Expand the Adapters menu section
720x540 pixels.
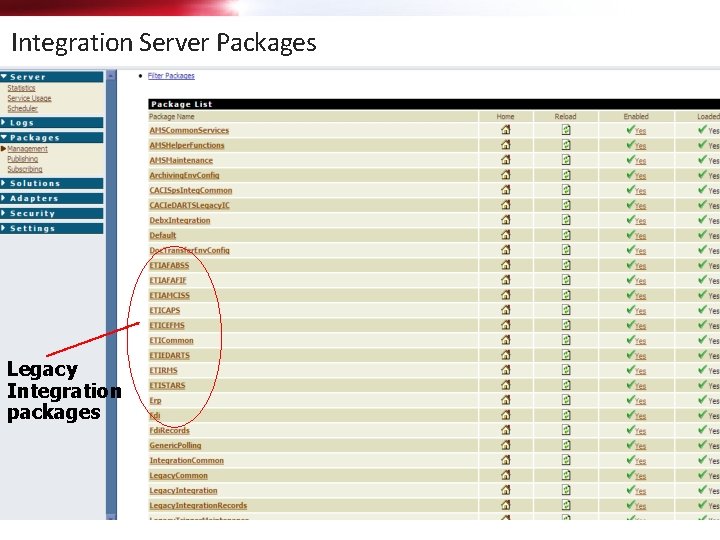(51, 198)
